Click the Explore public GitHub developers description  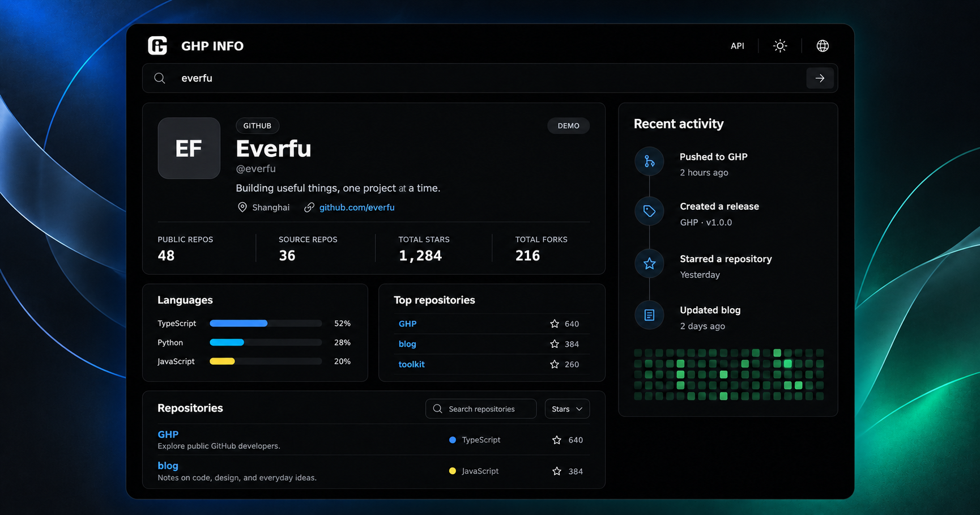pyautogui.click(x=219, y=446)
